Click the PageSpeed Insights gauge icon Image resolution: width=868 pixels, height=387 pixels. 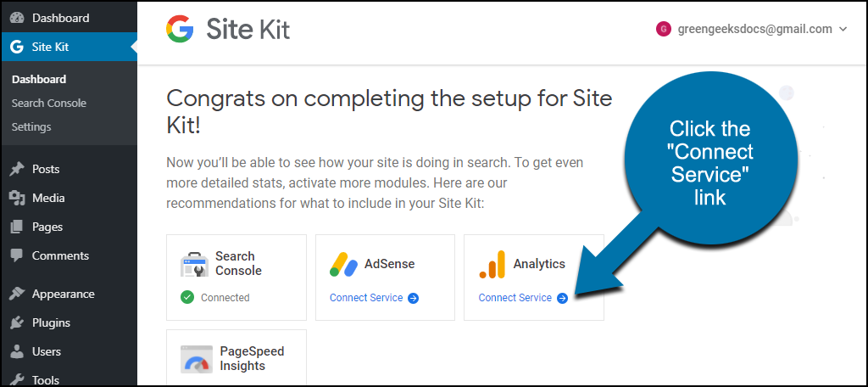(x=197, y=359)
